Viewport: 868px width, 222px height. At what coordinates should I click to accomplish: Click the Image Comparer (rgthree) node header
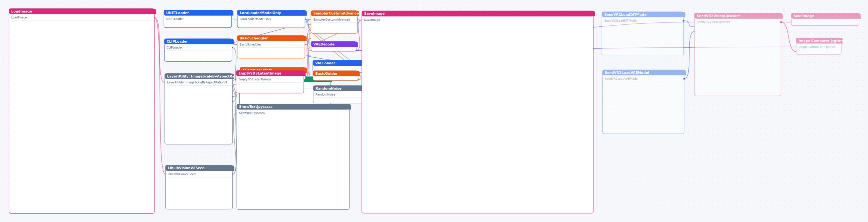pos(820,41)
